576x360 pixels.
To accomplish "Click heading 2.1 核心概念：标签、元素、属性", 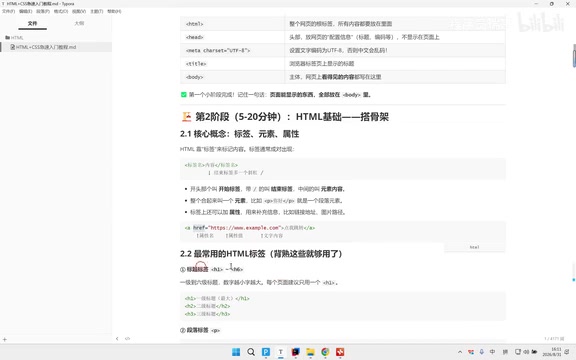I will [240, 134].
